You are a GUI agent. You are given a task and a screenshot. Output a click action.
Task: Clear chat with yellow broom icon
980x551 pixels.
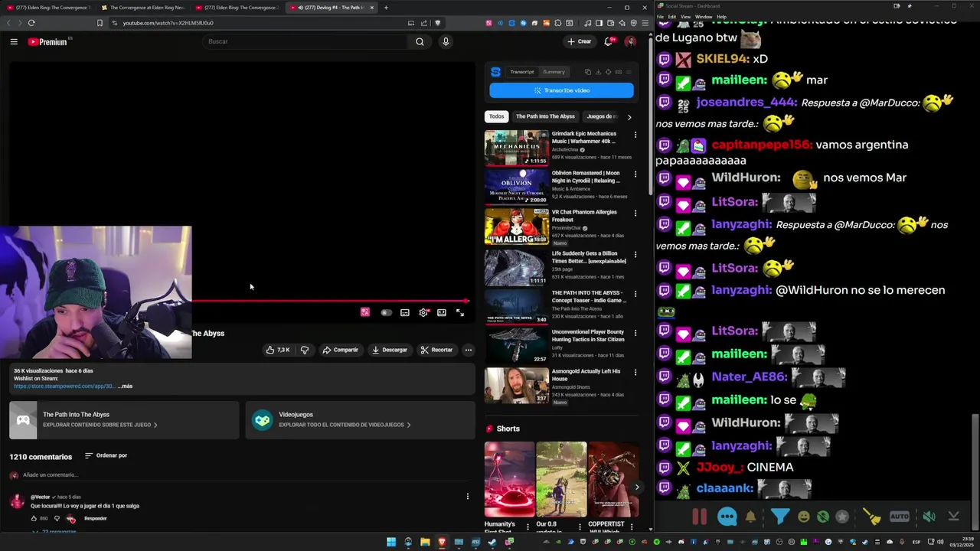(x=872, y=517)
